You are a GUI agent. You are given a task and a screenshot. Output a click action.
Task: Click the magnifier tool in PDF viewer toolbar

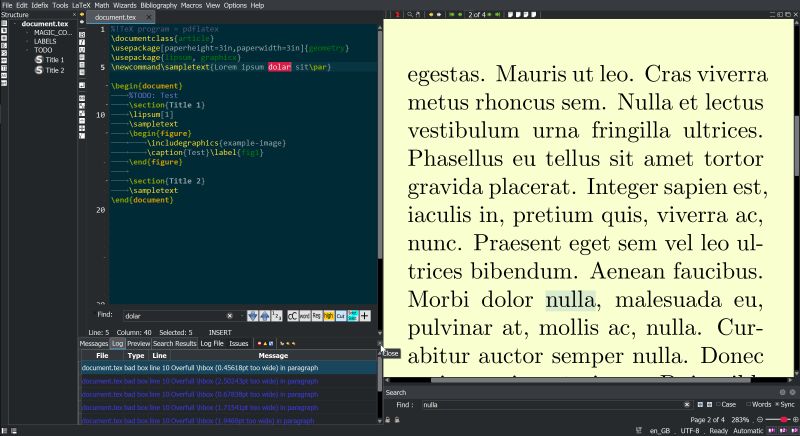(410, 15)
